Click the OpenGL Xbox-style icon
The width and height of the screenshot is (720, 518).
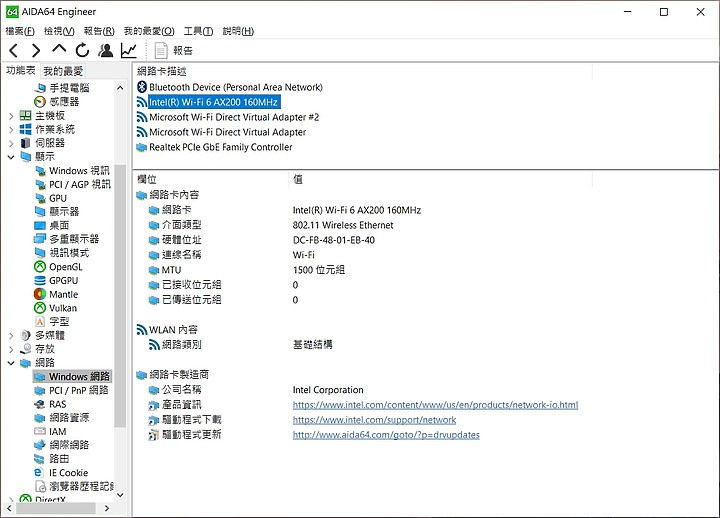pyautogui.click(x=40, y=266)
